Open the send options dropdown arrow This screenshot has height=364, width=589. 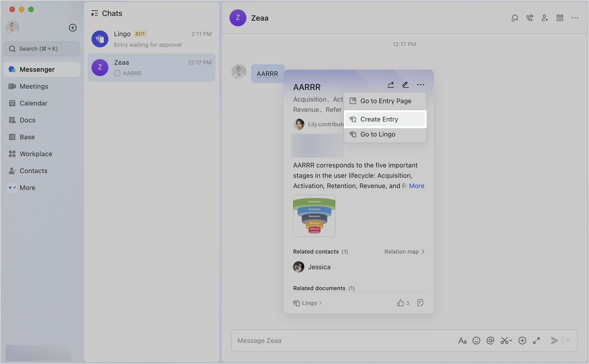click(x=568, y=341)
